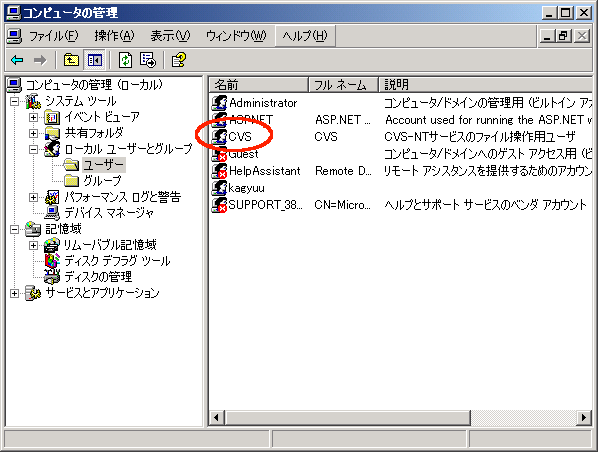Open the 表示(V) menu
Screen dimensions: 598x452
click(170, 36)
